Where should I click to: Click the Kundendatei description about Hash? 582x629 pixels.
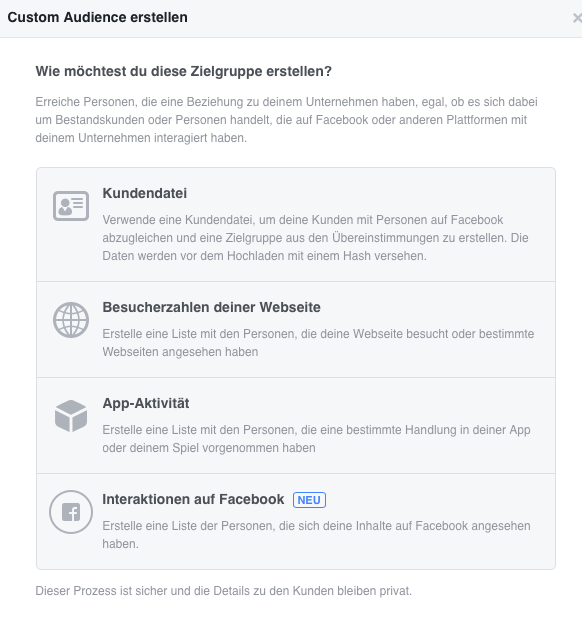315,238
